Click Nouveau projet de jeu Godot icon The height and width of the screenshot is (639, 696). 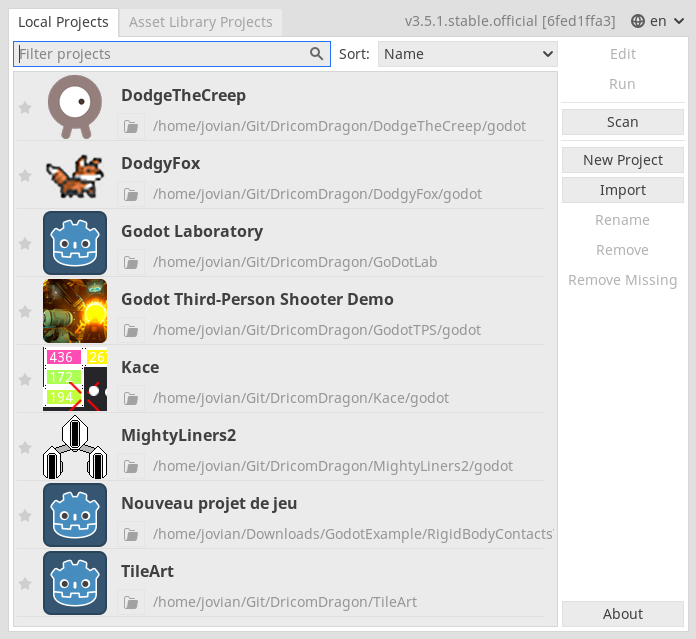[x=75, y=515]
